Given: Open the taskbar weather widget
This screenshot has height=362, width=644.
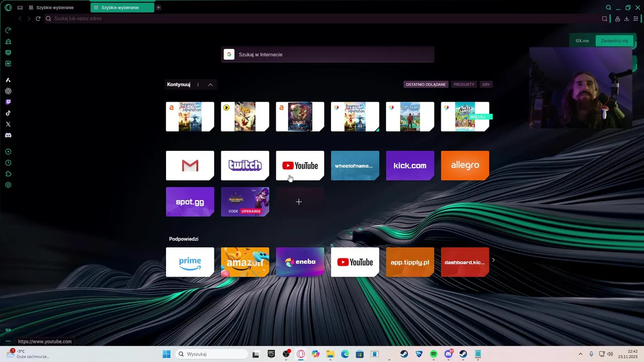Looking at the screenshot, I should pos(28,354).
